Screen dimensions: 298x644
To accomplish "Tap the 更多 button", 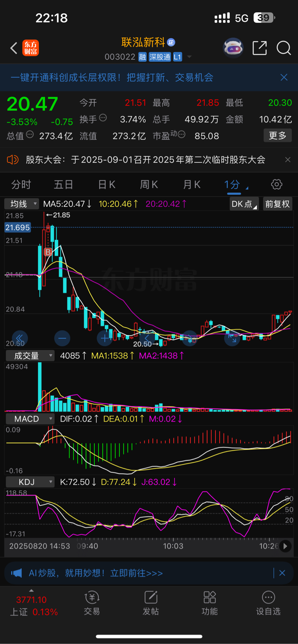I will coord(277,136).
